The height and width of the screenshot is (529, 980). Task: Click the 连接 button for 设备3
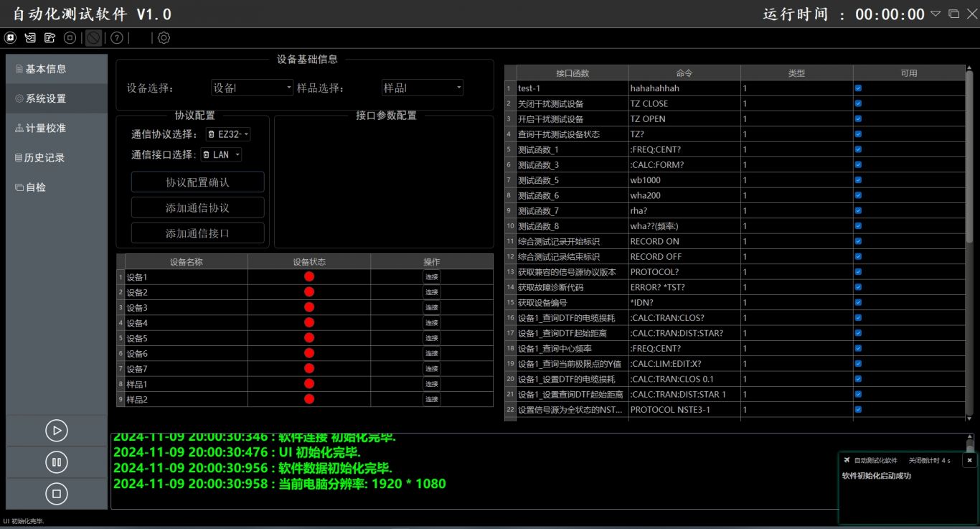(x=431, y=307)
